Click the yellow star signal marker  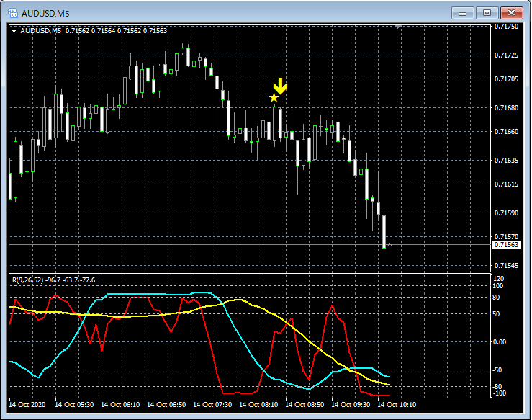[274, 98]
